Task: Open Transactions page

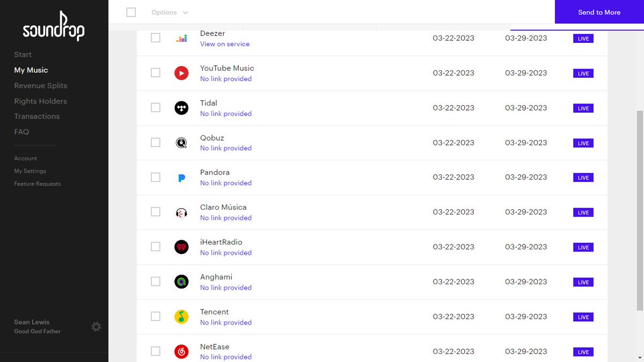Action: click(x=37, y=116)
